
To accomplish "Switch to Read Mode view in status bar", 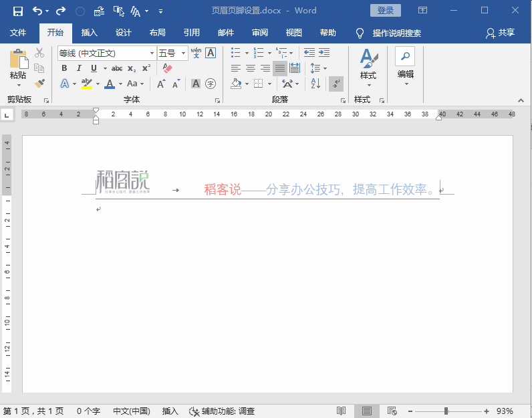I will point(342,411).
